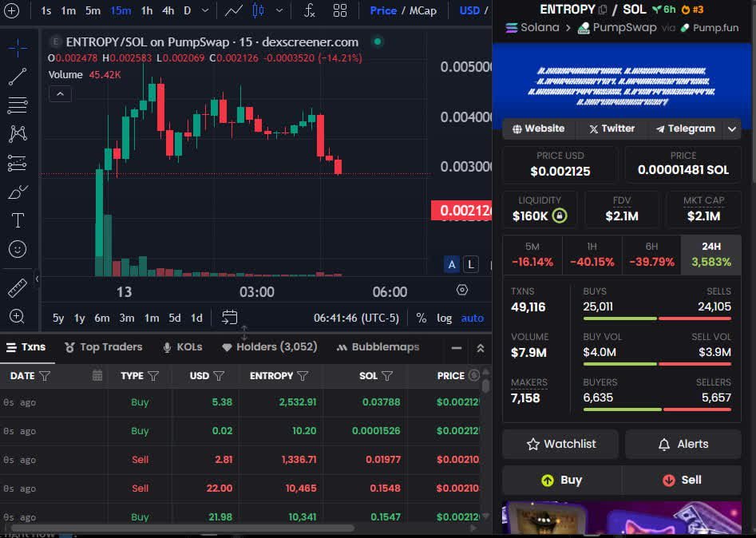Activate the zoom in tool
The image size is (756, 538).
[18, 316]
